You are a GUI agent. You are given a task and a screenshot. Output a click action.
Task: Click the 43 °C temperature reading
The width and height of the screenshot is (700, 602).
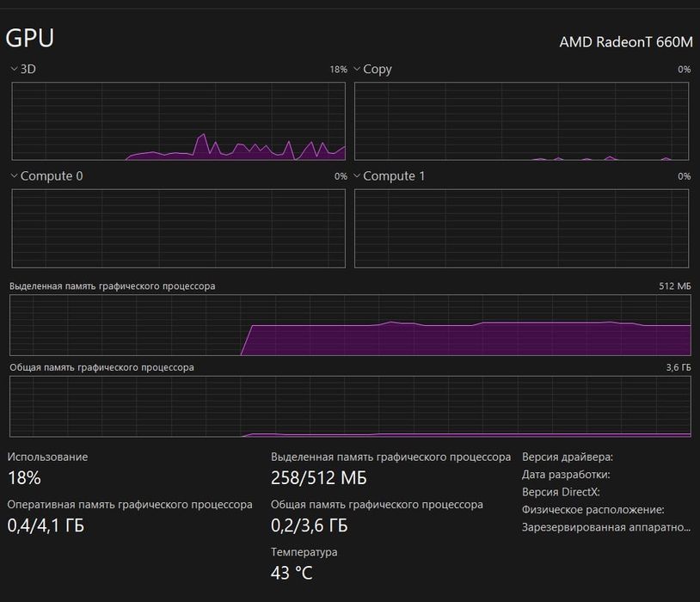tap(292, 573)
